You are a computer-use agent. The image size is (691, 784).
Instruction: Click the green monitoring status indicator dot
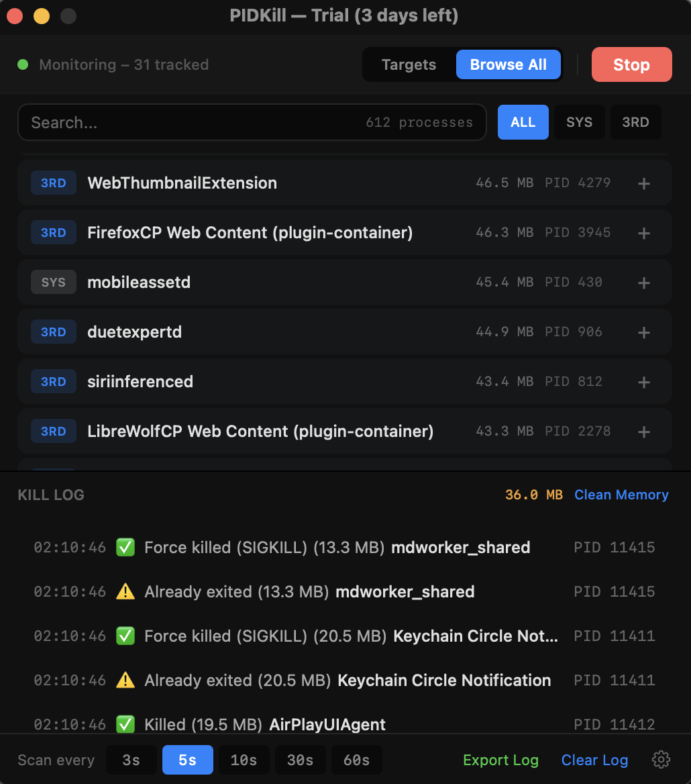coord(23,65)
